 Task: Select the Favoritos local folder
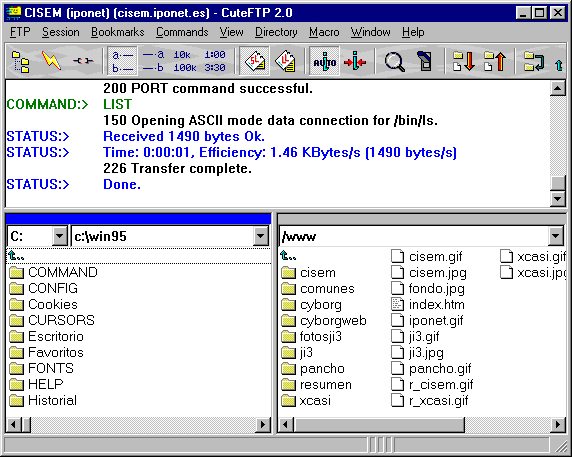pyautogui.click(x=46, y=353)
